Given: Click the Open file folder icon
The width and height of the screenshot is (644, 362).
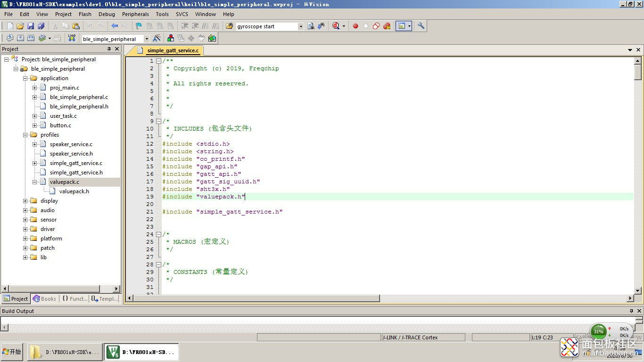Looking at the screenshot, I should [x=20, y=26].
